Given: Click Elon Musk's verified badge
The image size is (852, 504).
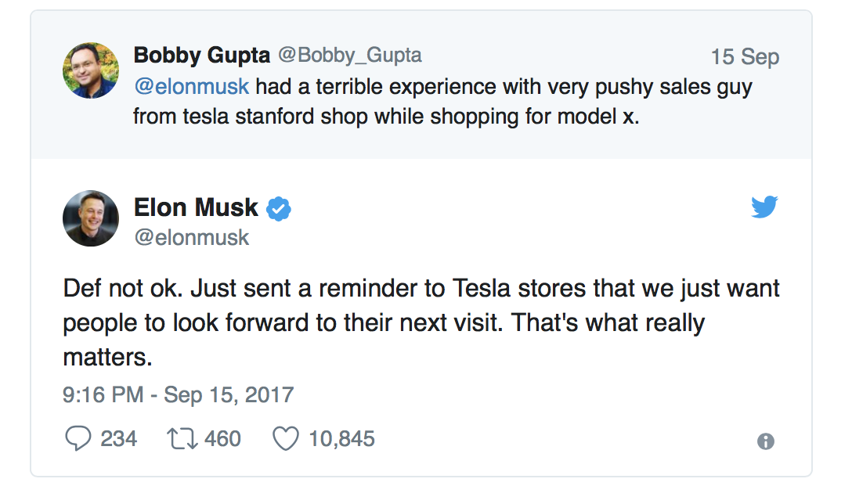Looking at the screenshot, I should coord(278,208).
